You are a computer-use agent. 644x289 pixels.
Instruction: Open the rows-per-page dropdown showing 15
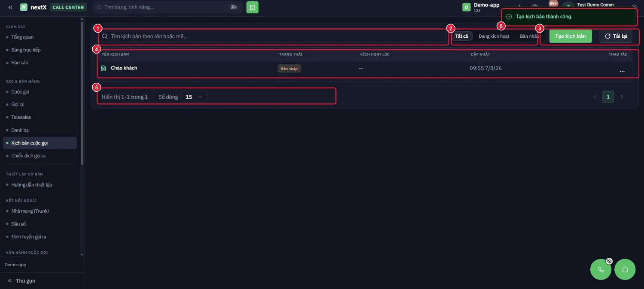[194, 97]
